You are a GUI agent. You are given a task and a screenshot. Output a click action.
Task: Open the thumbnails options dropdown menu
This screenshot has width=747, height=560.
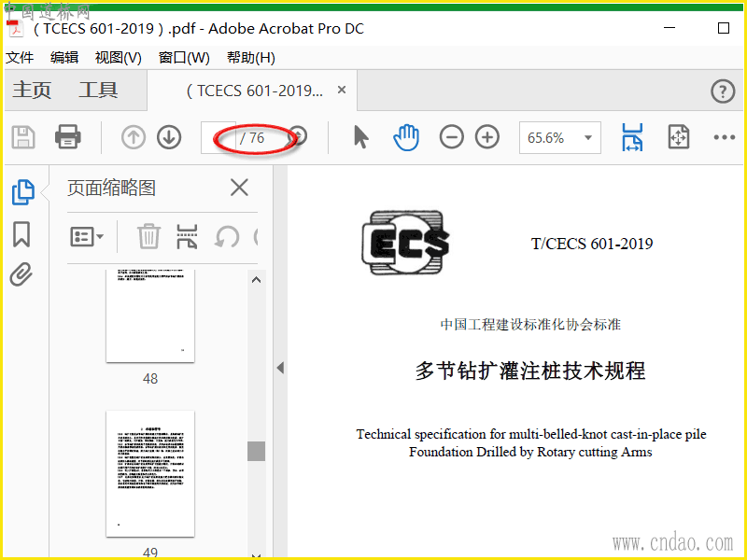[87, 236]
